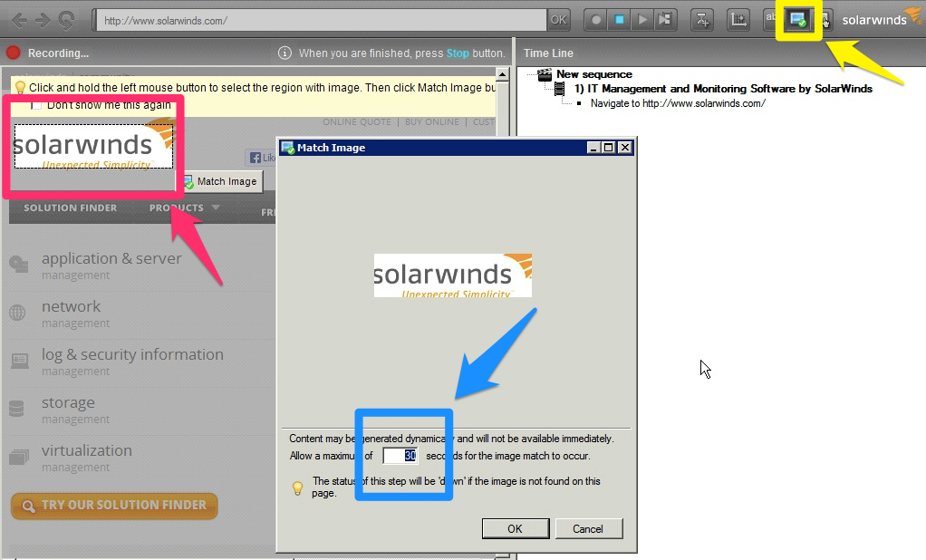Open 'network management' link
The image size is (926, 560).
pos(75,314)
